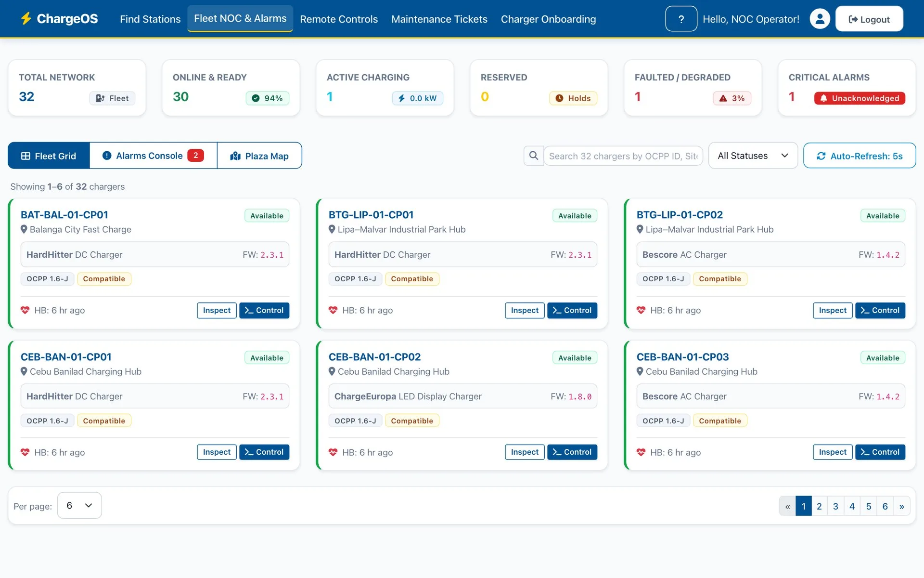Open the Per page count dropdown

coord(79,505)
